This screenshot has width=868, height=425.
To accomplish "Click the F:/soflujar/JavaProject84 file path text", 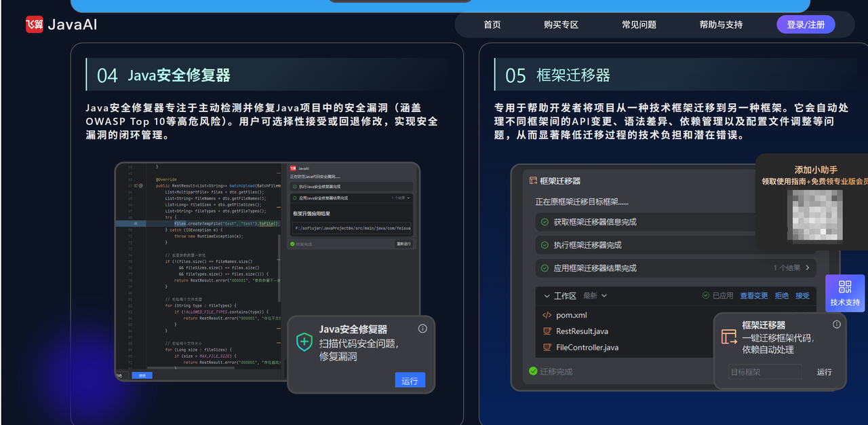I will click(353, 229).
